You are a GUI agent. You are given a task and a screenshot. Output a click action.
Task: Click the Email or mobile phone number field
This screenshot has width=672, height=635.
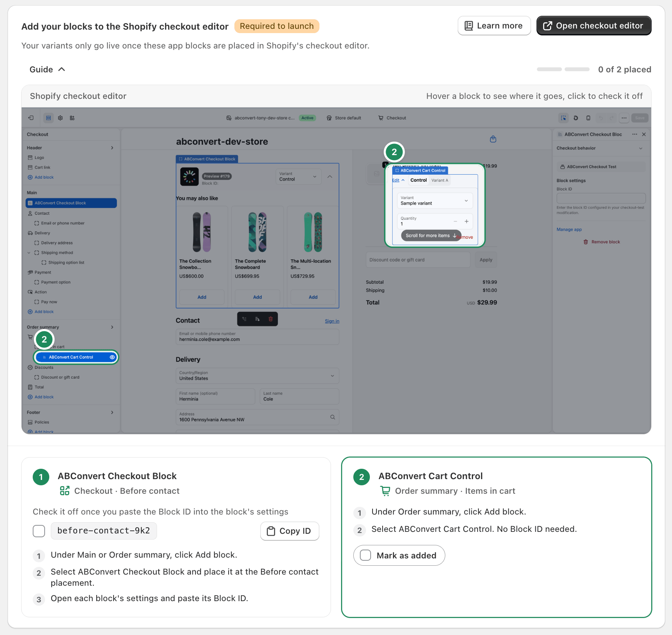point(257,337)
